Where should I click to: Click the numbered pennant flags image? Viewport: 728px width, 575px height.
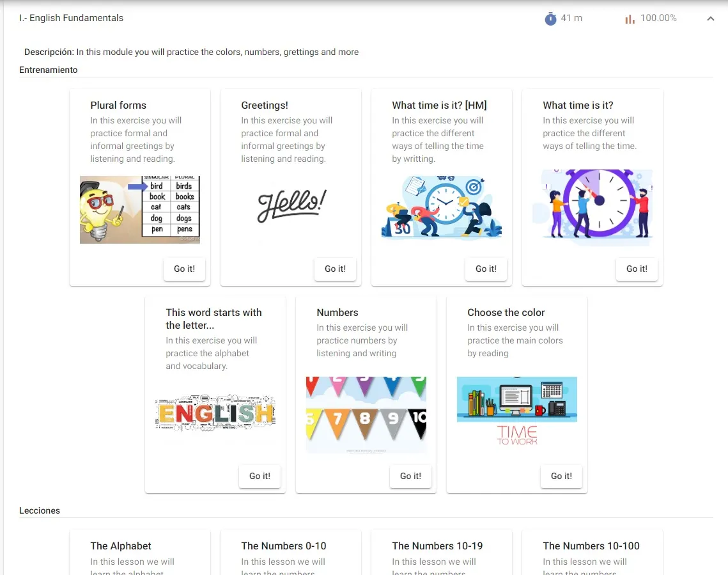pyautogui.click(x=366, y=414)
